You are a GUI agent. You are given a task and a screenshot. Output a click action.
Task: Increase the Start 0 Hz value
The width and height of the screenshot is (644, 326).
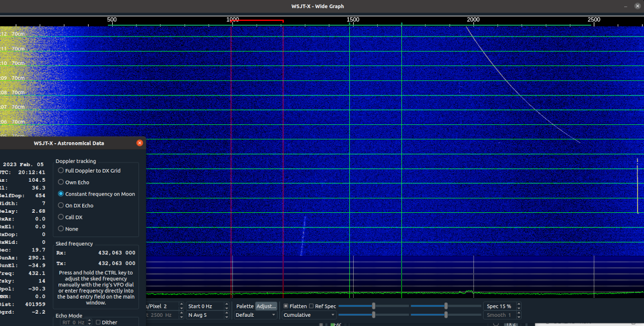pyautogui.click(x=227, y=304)
